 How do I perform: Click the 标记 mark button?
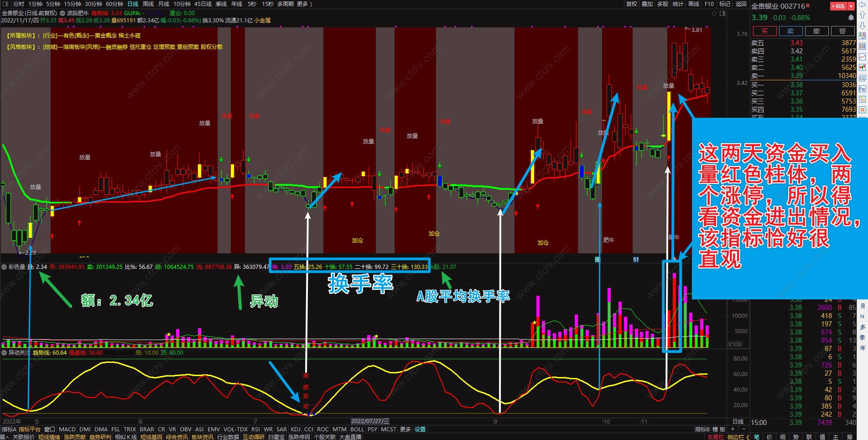[725, 4]
